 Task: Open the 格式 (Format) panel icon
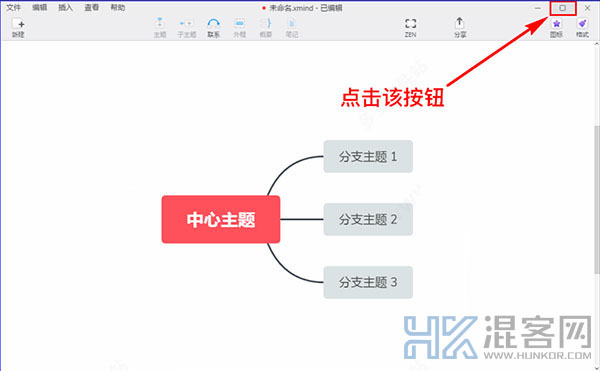coord(582,27)
